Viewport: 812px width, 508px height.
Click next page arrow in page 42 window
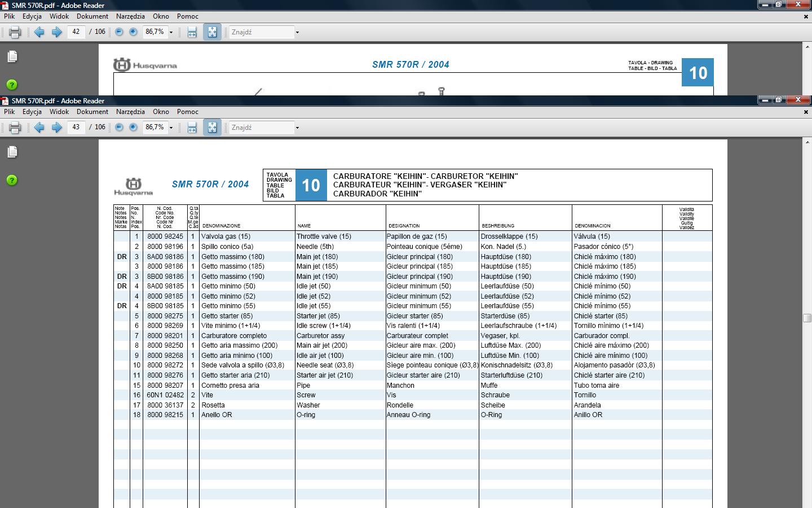[x=56, y=32]
